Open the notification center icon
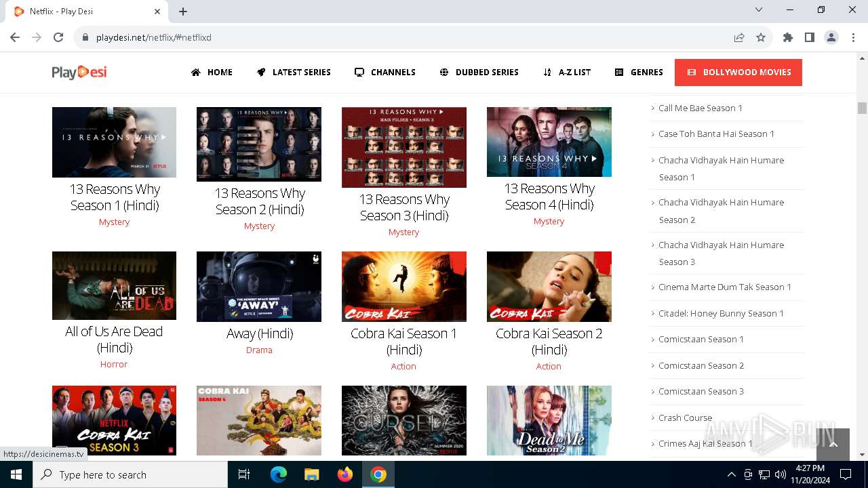This screenshot has width=868, height=488. (x=846, y=474)
